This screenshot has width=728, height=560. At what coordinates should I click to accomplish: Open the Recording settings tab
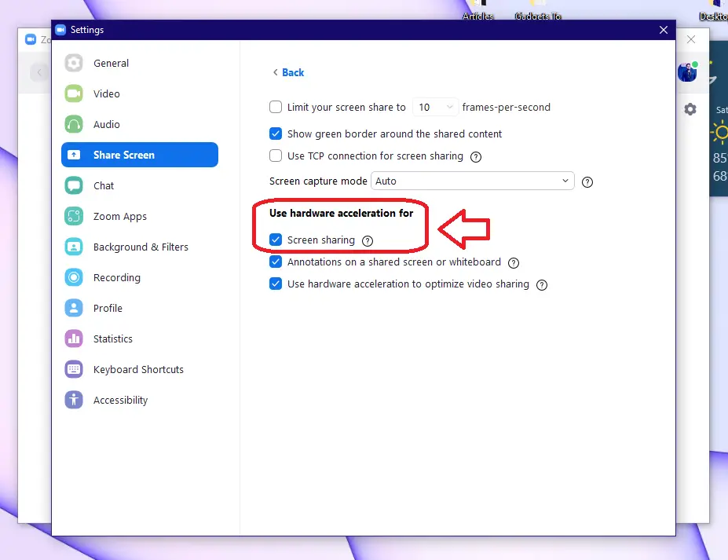pos(139,278)
